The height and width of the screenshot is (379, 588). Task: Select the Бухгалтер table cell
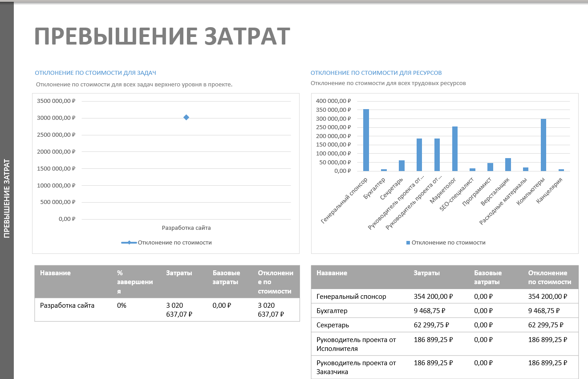[x=332, y=311]
